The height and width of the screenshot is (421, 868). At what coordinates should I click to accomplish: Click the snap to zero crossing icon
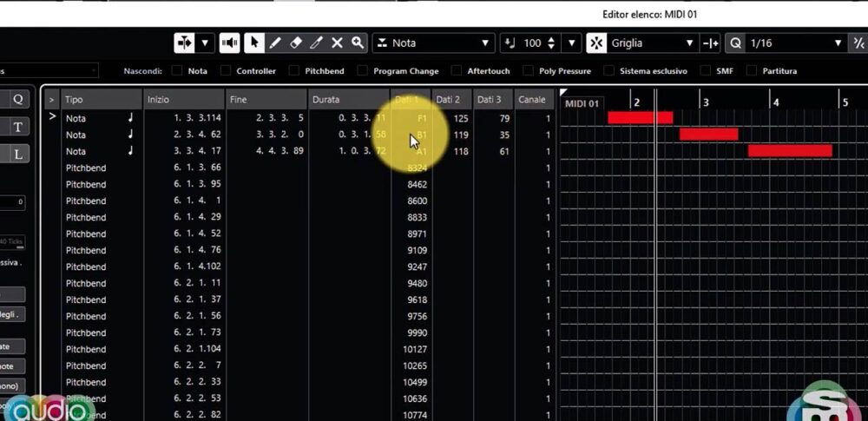coord(710,43)
